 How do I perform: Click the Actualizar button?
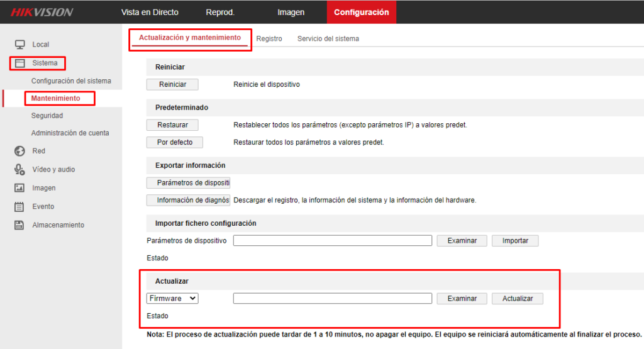point(518,299)
